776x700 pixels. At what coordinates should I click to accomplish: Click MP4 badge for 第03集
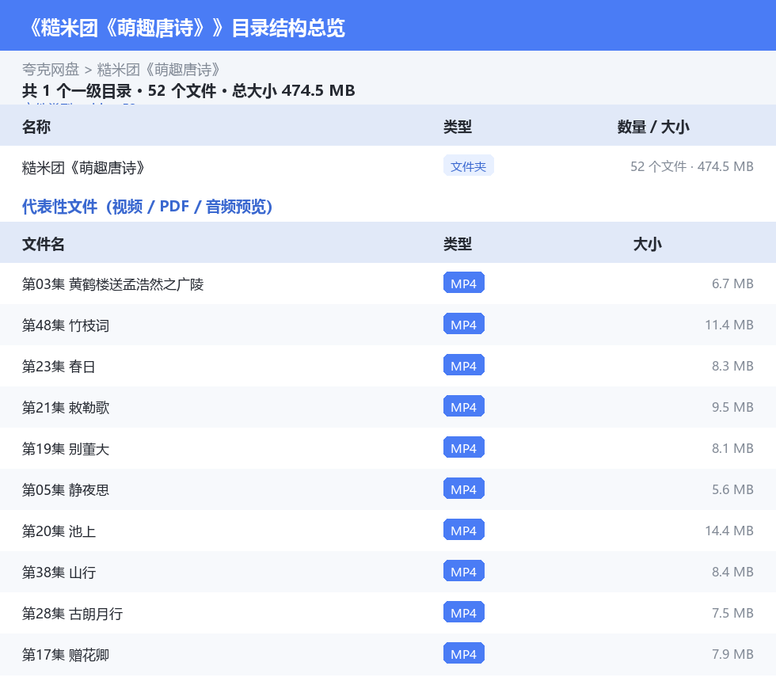coord(464,283)
